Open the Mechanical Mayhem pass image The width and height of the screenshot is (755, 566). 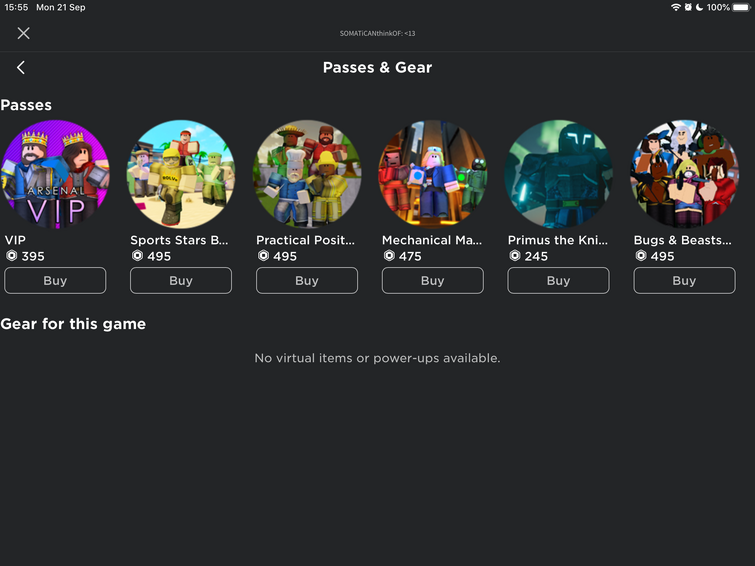[x=432, y=174]
